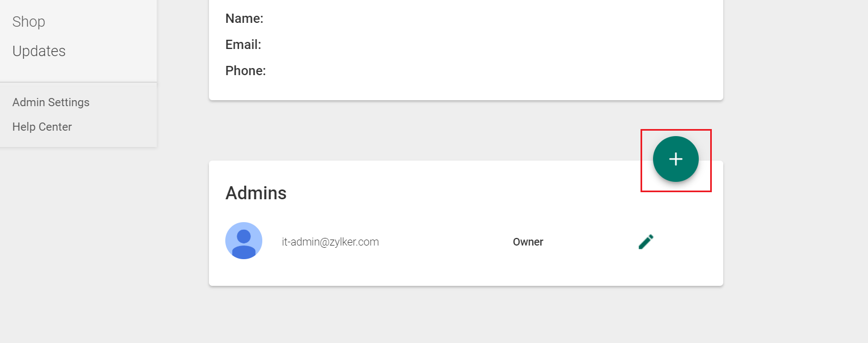Click gray page background below Admins card

tap(466, 316)
